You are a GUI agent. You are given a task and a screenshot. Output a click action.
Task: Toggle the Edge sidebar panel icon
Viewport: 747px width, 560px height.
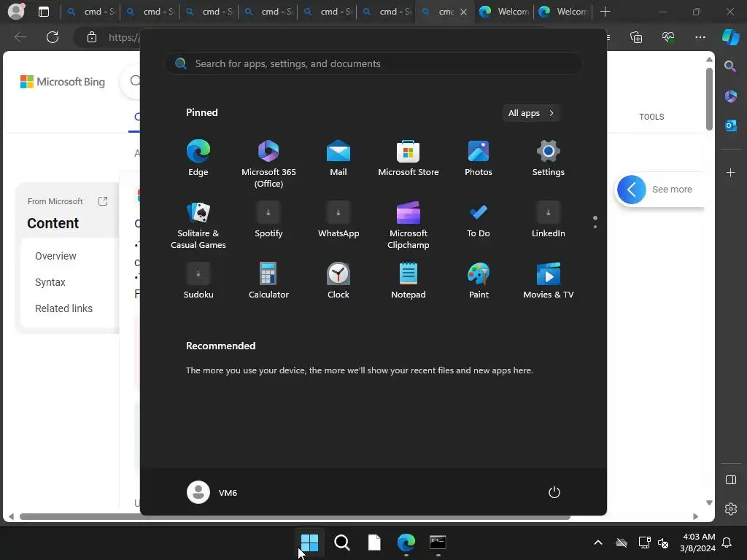click(x=730, y=480)
